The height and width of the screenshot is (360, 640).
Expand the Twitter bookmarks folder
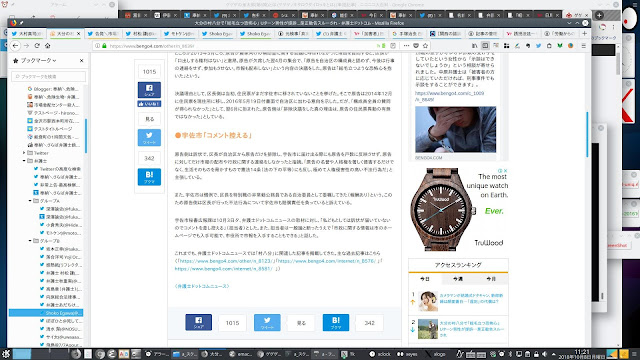pyautogui.click(x=24, y=153)
